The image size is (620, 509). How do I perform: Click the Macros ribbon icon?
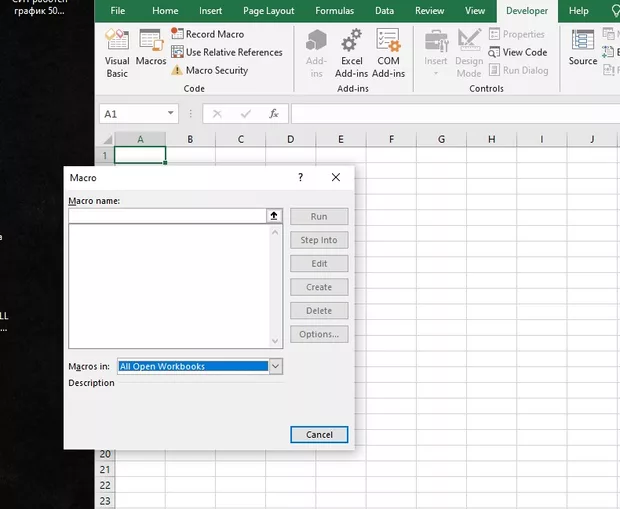coord(151,51)
